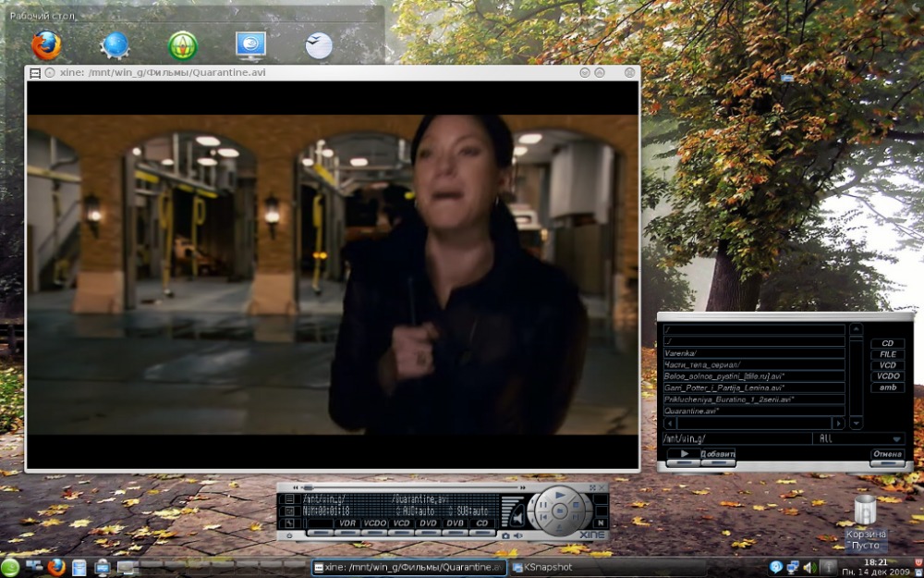This screenshot has height=578, width=924.
Task: Go to parent './' entry in browser
Action: coord(754,341)
